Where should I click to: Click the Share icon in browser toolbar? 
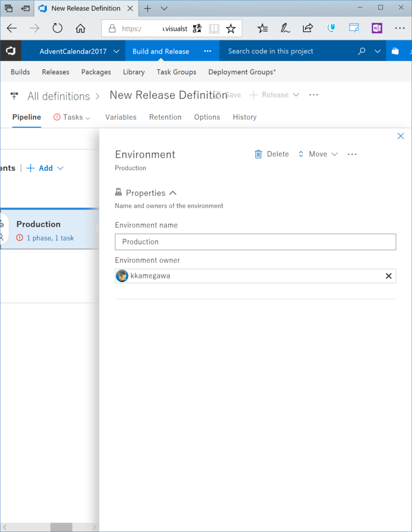(x=308, y=28)
